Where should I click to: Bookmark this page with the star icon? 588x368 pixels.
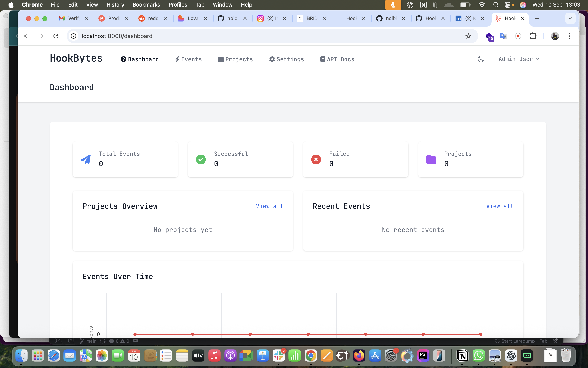(468, 36)
